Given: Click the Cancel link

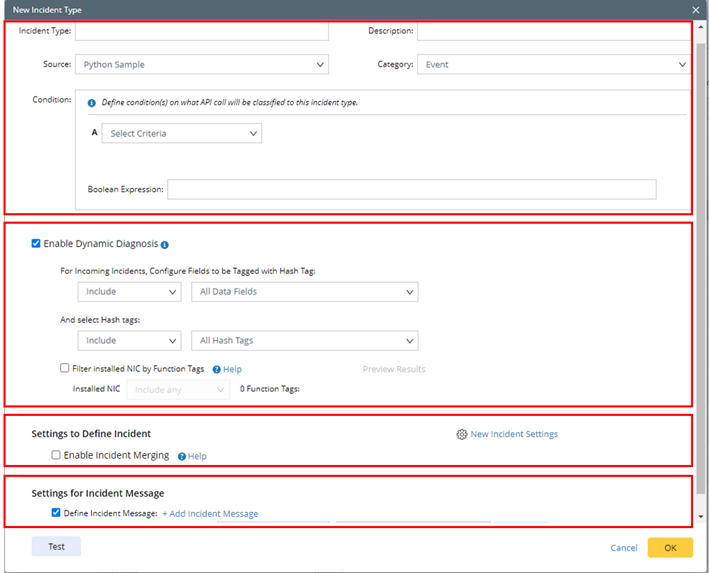Looking at the screenshot, I should 624,548.
